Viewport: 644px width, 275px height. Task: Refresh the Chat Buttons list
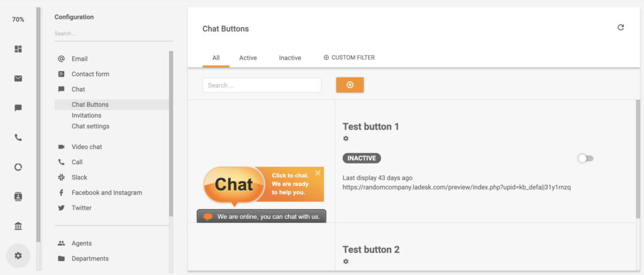point(621,28)
